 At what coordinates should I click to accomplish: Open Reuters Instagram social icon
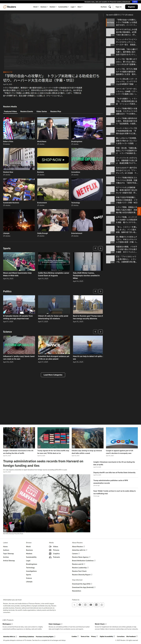(85, 605)
